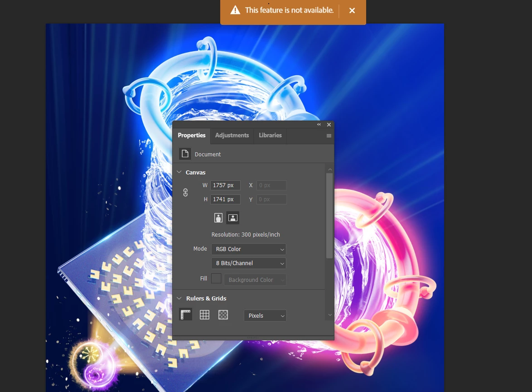The image size is (532, 392).
Task: Click the 'Canvas' section title
Action: [x=195, y=172]
